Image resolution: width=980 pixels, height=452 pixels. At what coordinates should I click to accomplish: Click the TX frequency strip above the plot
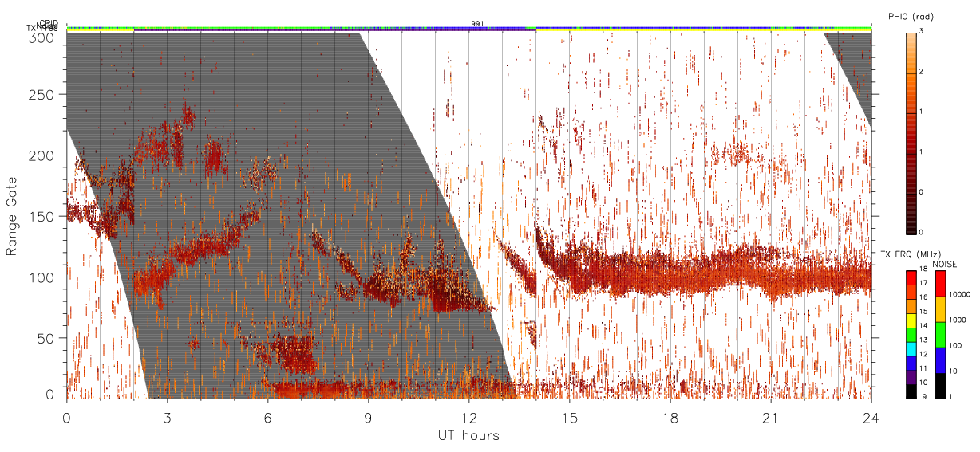(469, 30)
